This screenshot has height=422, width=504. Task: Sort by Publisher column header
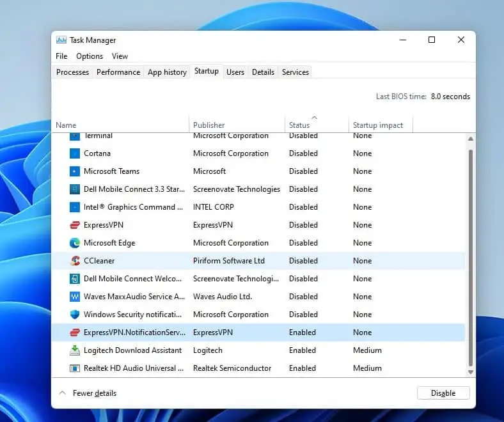209,125
